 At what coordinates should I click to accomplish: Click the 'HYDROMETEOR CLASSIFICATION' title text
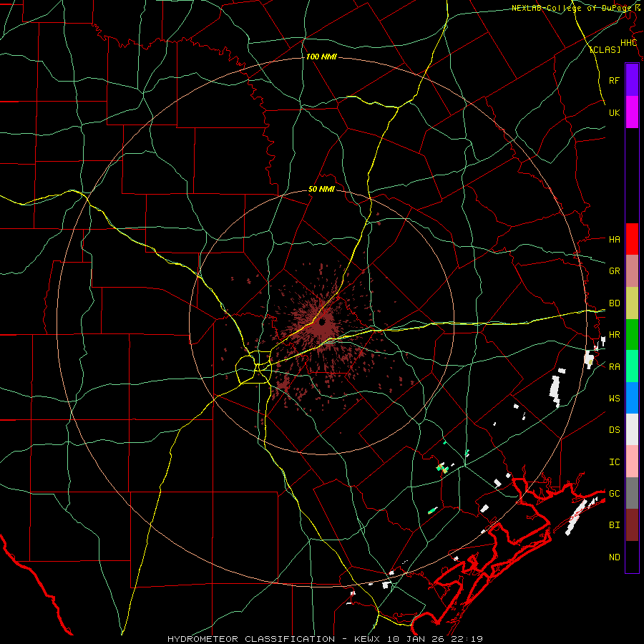pos(251,639)
